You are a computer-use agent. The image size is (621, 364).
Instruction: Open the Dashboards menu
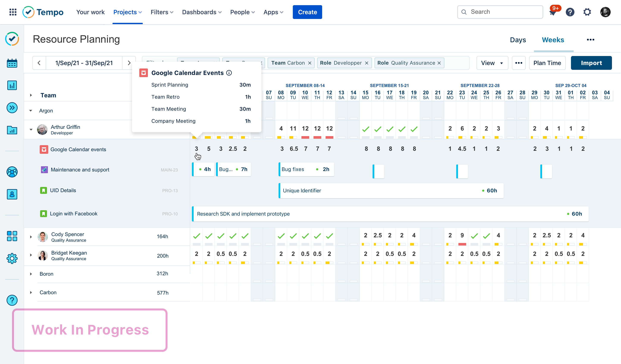[x=202, y=12]
